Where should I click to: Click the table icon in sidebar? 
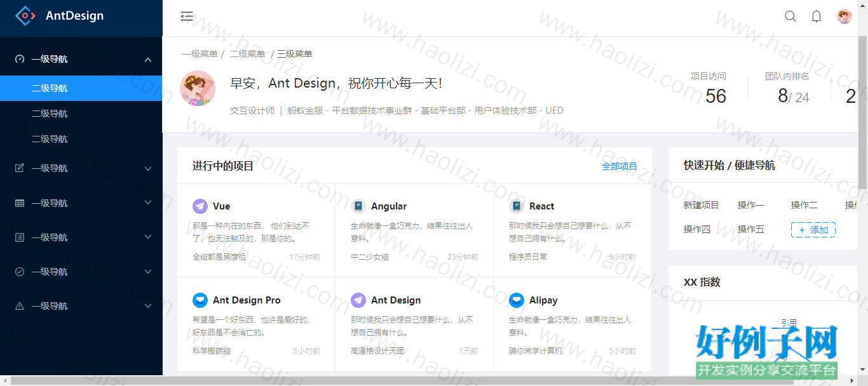click(x=20, y=203)
